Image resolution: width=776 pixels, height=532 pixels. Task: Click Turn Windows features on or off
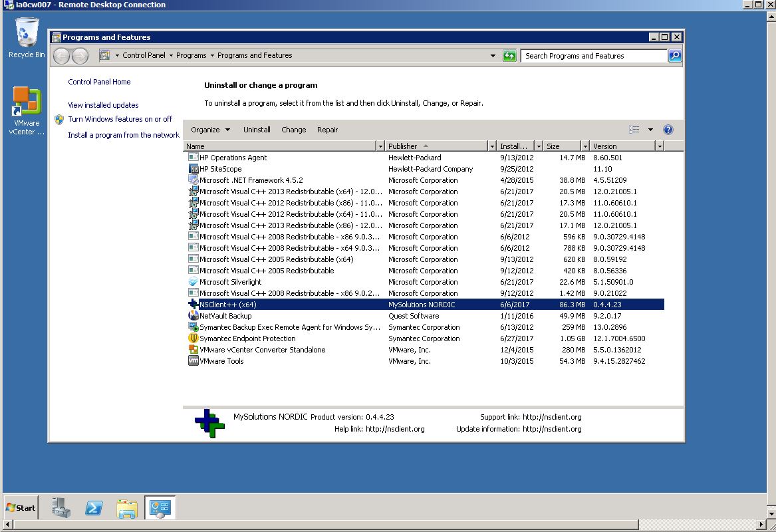pos(120,119)
